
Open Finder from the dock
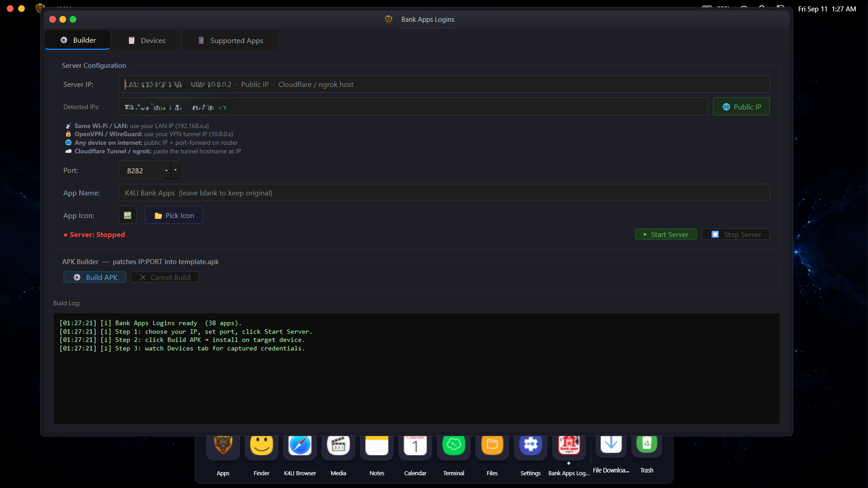coord(261,446)
